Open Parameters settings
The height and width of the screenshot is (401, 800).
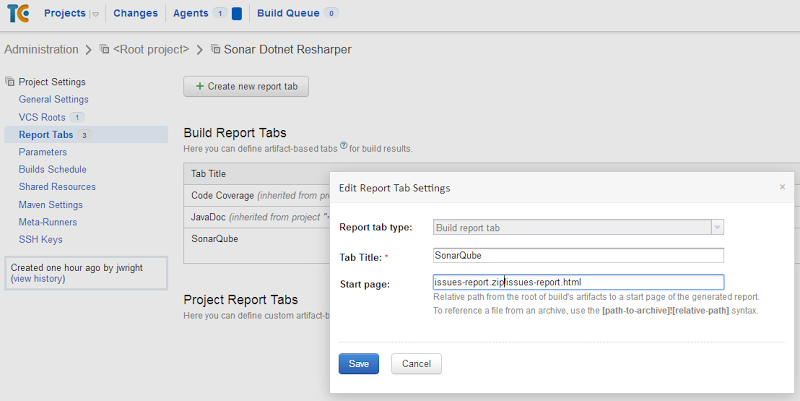43,152
